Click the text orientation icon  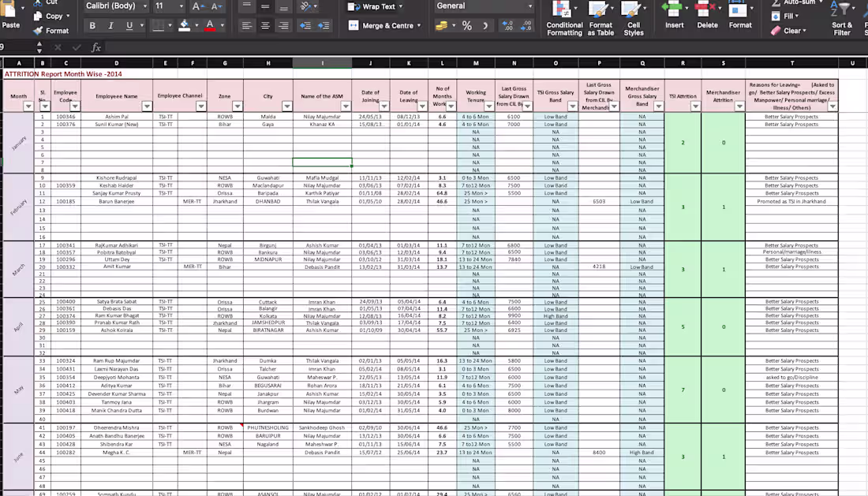[305, 6]
